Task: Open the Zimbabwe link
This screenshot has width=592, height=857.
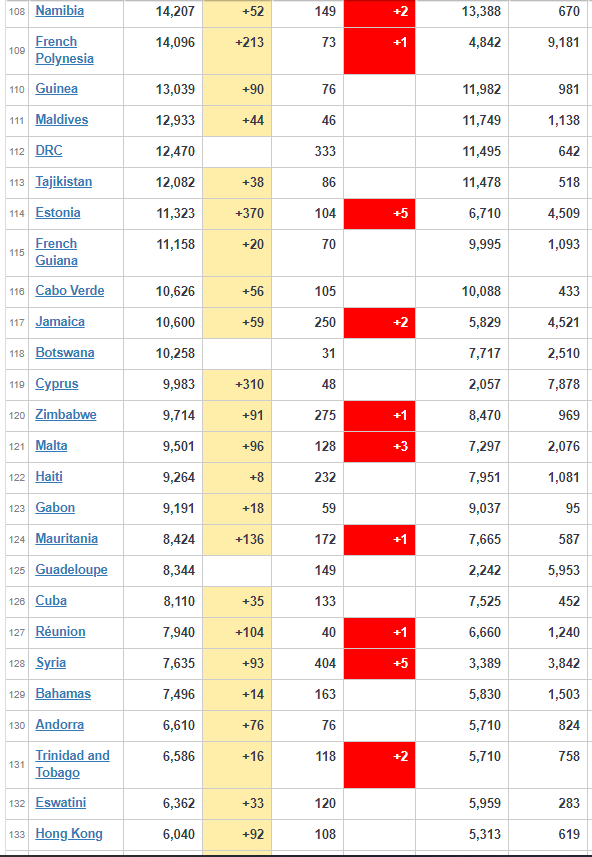Action: tap(66, 415)
